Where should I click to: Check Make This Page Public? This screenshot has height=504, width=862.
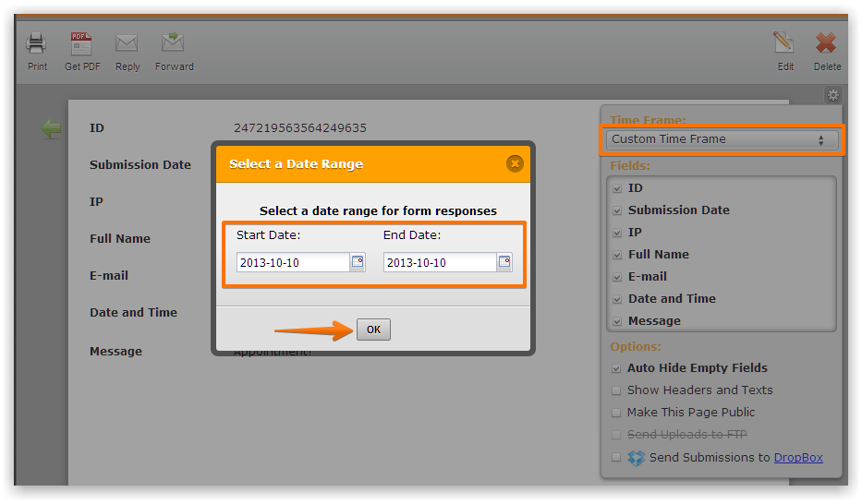(616, 412)
